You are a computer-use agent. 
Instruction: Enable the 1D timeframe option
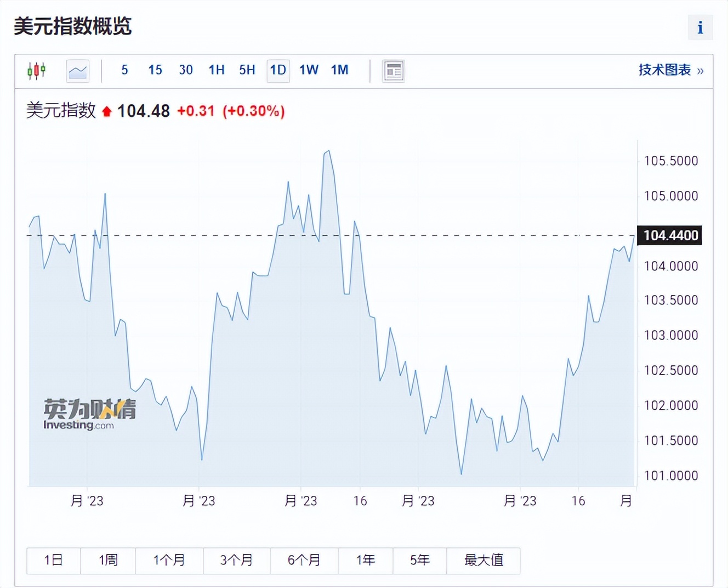pos(278,70)
